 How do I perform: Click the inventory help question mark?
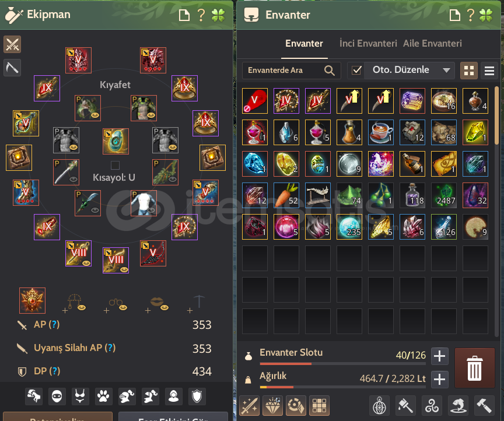coord(471,15)
